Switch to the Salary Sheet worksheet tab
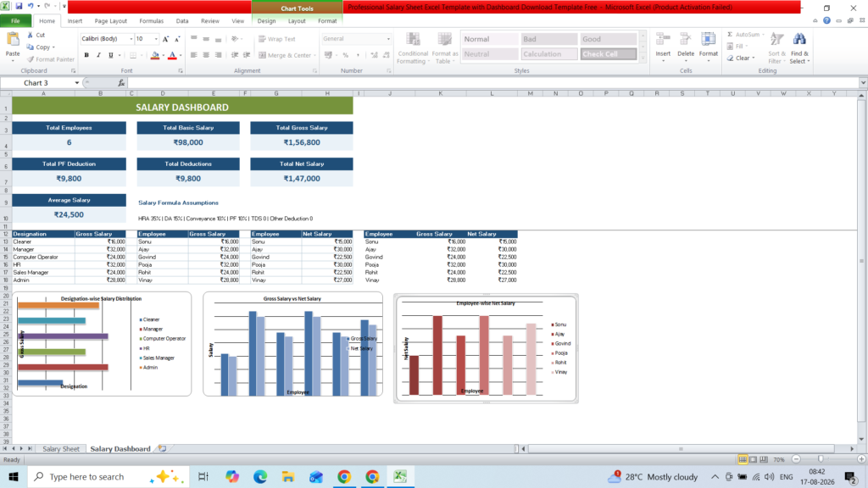Viewport: 868px width, 488px height. click(61, 449)
